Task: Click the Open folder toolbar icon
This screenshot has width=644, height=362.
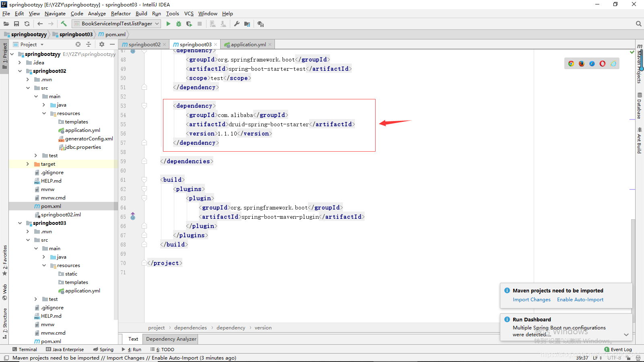Action: [6, 24]
